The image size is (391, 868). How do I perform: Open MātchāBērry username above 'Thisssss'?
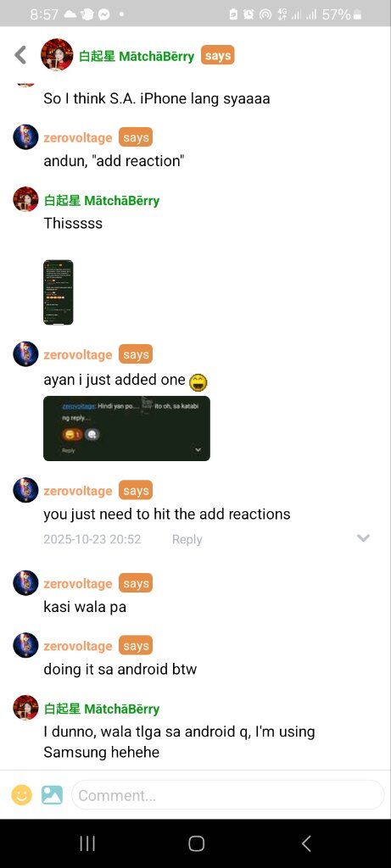(x=101, y=200)
